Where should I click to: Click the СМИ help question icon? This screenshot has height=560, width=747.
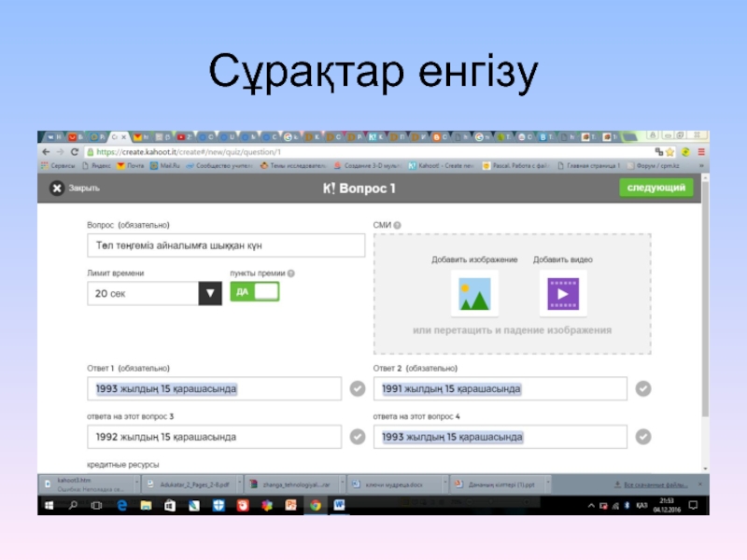(x=398, y=225)
